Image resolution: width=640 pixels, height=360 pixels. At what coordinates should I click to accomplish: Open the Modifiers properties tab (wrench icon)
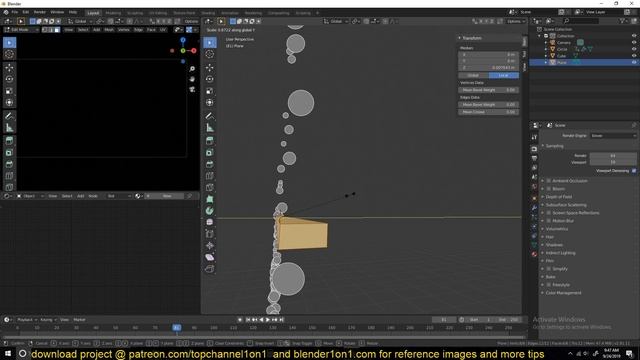(534, 208)
